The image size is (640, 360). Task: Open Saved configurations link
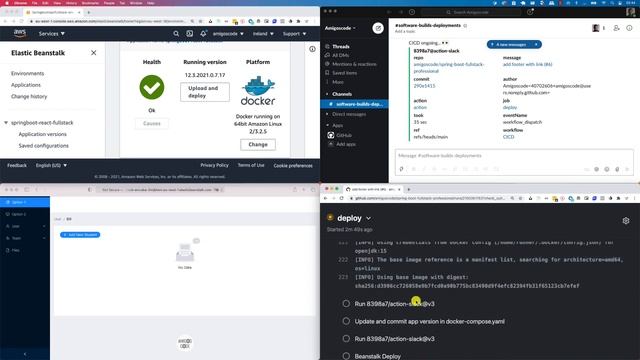[x=44, y=146]
